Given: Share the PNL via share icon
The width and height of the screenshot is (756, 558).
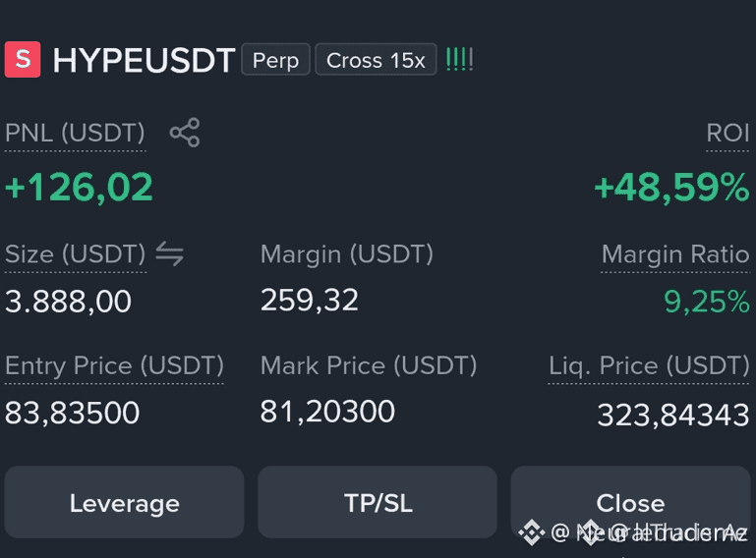Looking at the screenshot, I should coord(185,132).
